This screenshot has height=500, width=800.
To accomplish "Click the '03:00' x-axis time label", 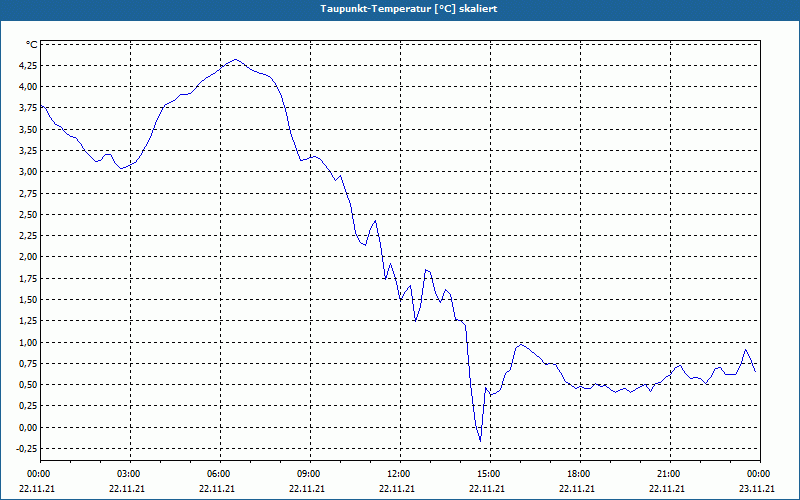I will point(128,474).
